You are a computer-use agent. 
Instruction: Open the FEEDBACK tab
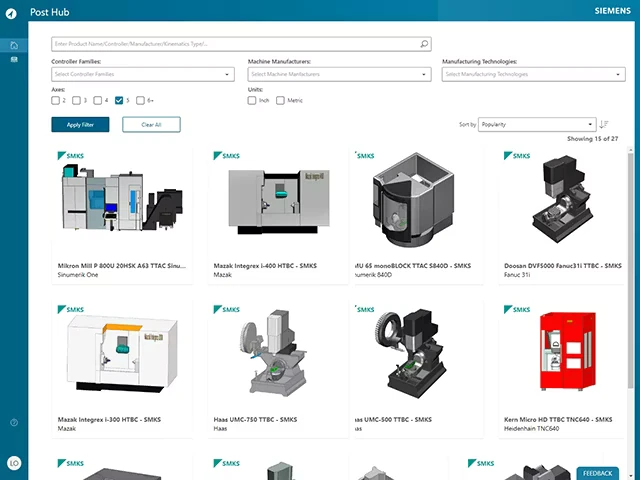pyautogui.click(x=598, y=472)
